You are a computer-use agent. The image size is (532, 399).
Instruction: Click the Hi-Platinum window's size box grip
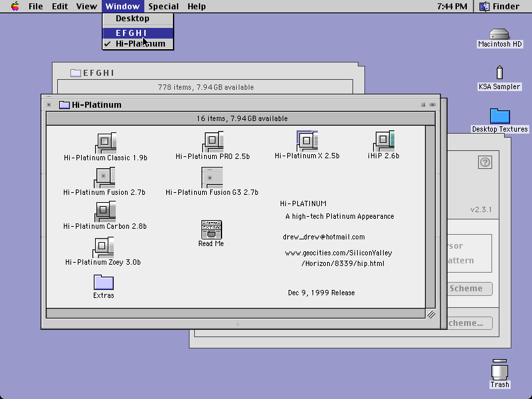[431, 314]
